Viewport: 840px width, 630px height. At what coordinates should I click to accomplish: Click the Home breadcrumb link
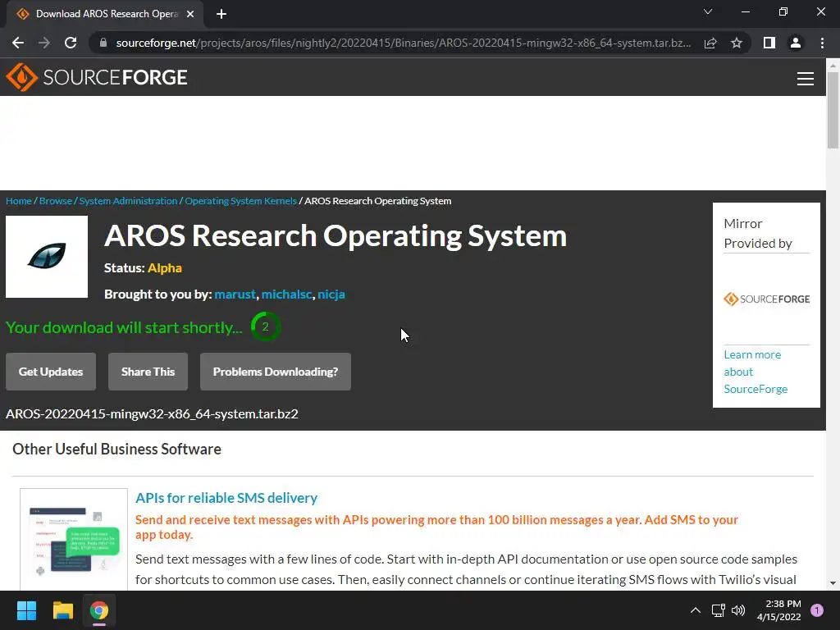pos(19,201)
